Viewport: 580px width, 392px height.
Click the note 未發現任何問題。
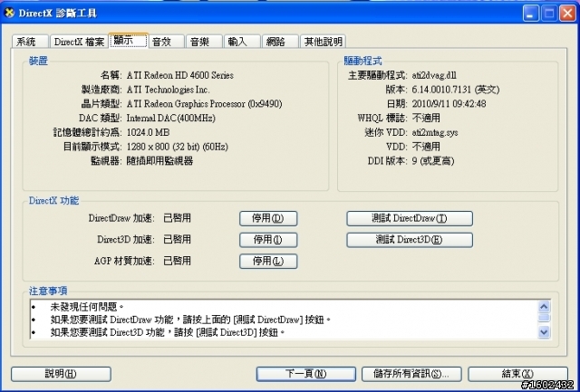click(87, 307)
